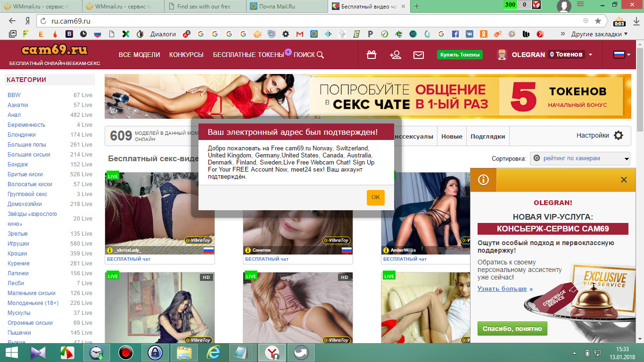Bookmark this page with the star icon
The image size is (644, 362).
pyautogui.click(x=598, y=21)
